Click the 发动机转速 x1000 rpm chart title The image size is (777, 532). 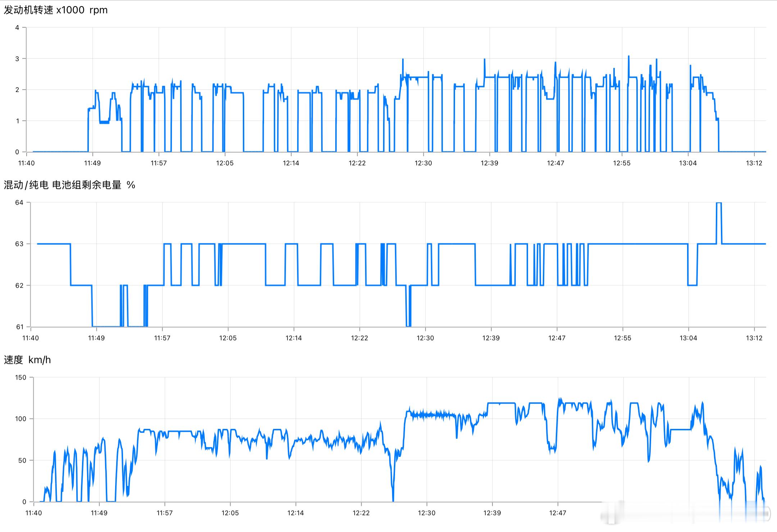56,10
